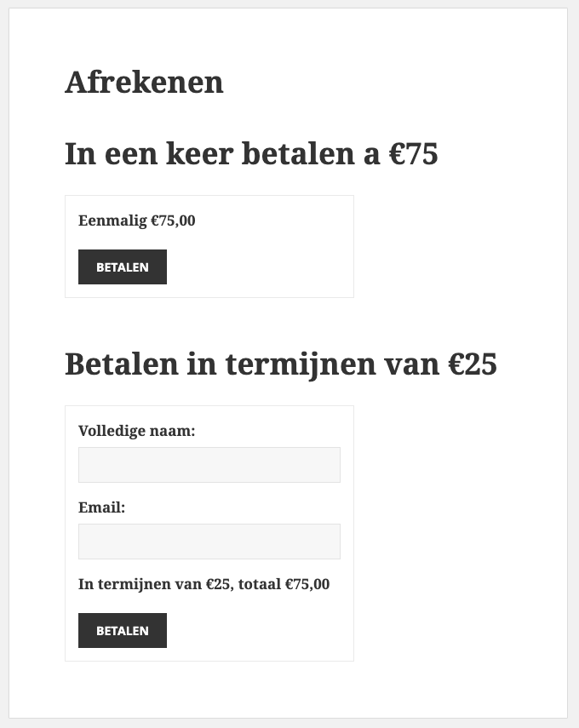
Task: Focus the Volledige naam text field
Action: pyautogui.click(x=209, y=465)
